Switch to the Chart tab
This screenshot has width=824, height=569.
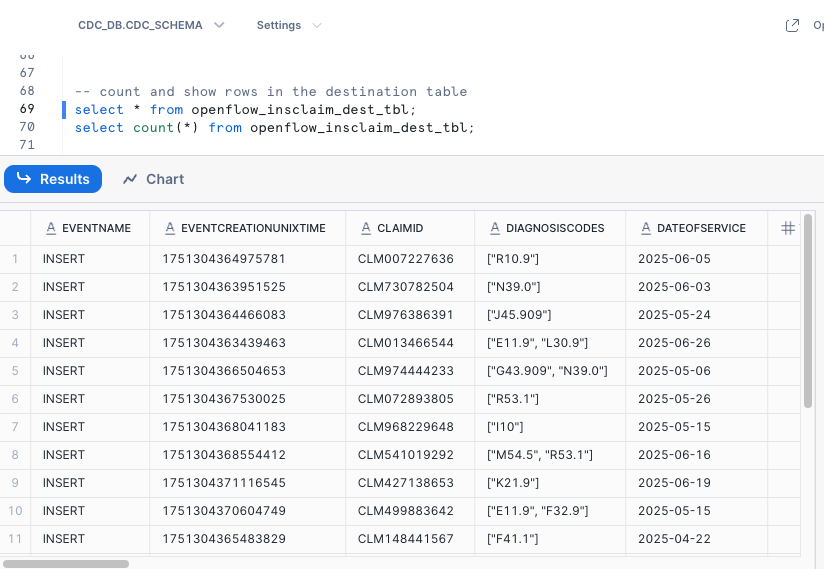click(x=154, y=179)
